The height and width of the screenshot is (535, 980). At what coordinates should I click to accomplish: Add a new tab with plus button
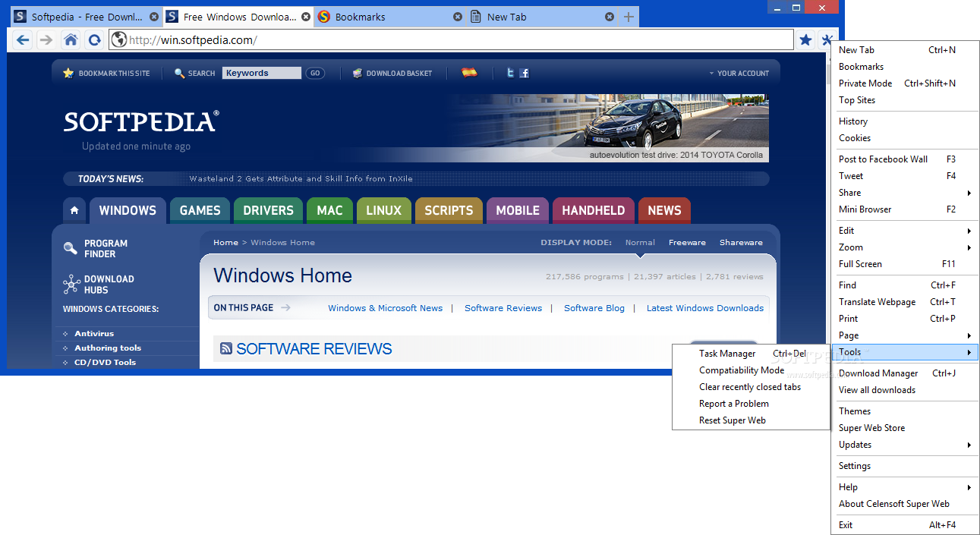629,17
